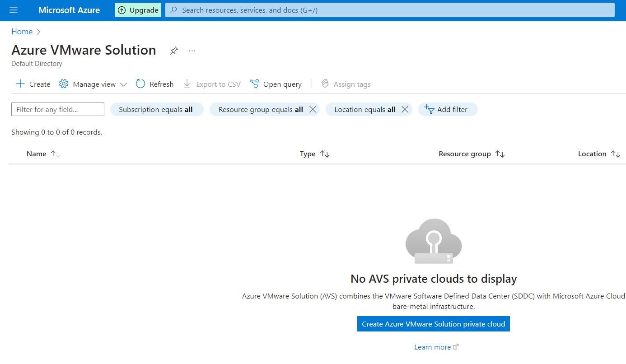Remove the Location filter with X
The image size is (626, 364).
405,109
